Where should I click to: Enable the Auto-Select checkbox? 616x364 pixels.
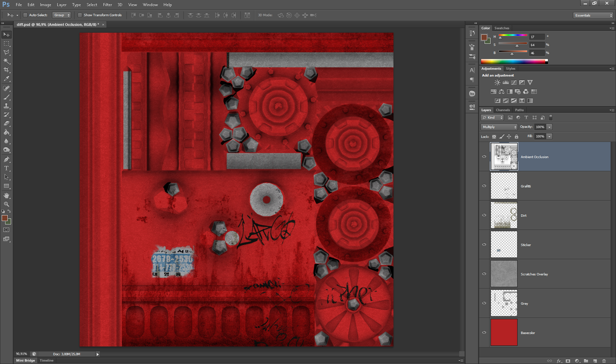coord(25,15)
